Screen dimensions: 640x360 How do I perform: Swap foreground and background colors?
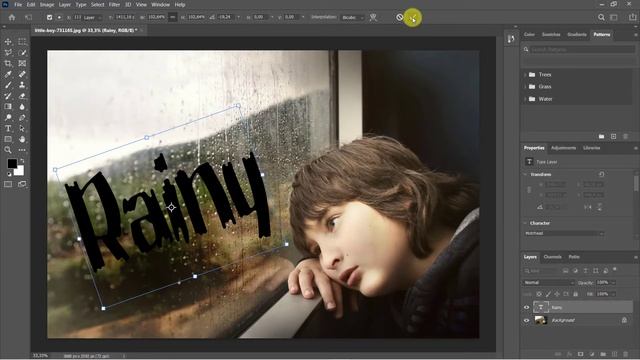(x=22, y=161)
